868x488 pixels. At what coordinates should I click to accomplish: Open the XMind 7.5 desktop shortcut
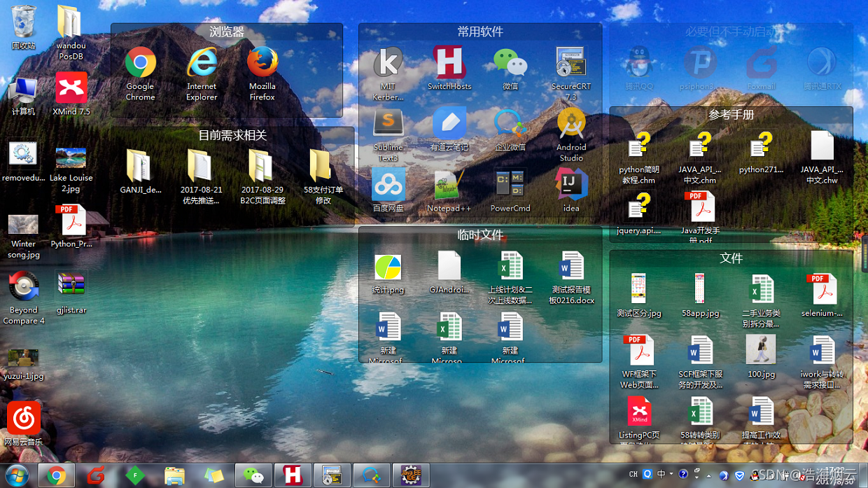[71, 88]
